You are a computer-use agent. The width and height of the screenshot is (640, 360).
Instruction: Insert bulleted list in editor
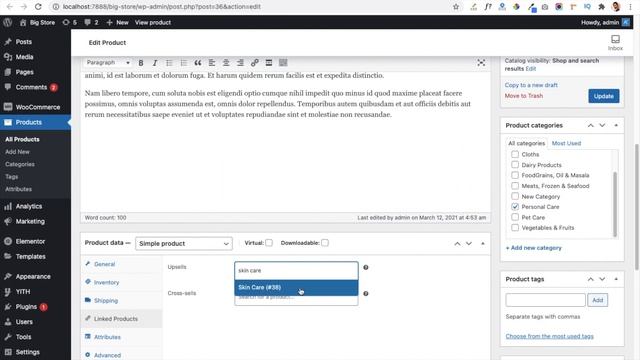169,63
